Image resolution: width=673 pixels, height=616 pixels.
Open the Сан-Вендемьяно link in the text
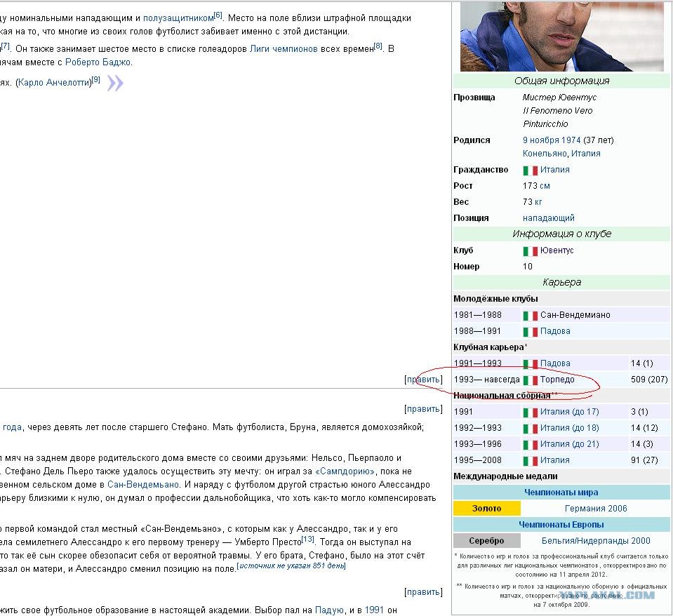tap(143, 485)
